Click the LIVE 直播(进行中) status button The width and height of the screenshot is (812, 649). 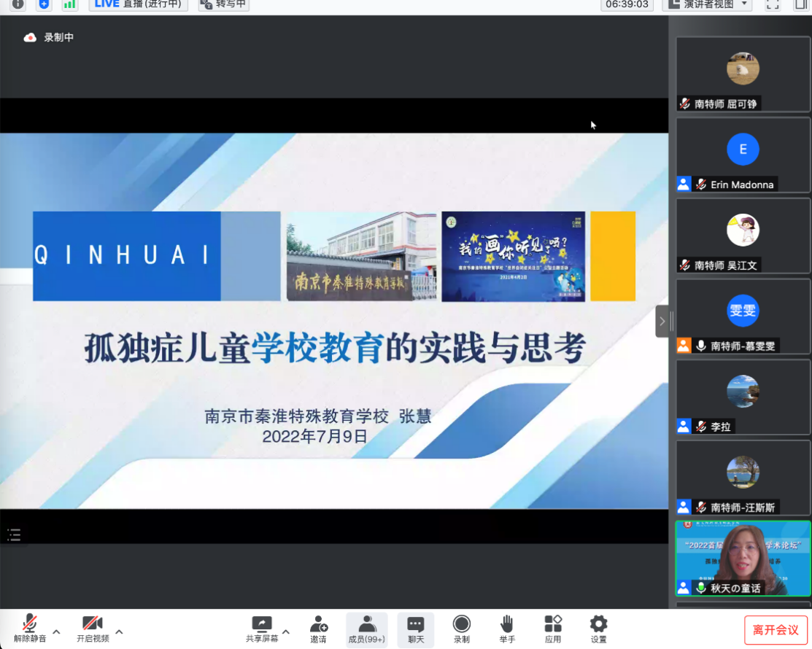[138, 4]
